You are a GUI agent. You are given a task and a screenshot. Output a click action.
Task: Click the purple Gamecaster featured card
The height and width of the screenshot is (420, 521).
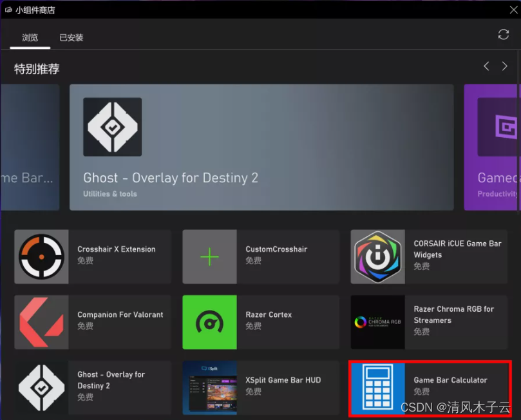point(491,148)
